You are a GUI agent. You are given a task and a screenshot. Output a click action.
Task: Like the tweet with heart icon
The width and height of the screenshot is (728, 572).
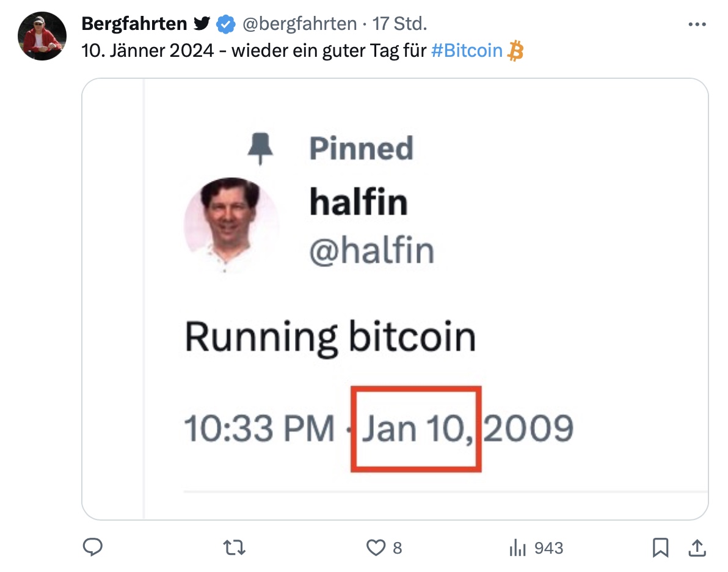click(375, 548)
